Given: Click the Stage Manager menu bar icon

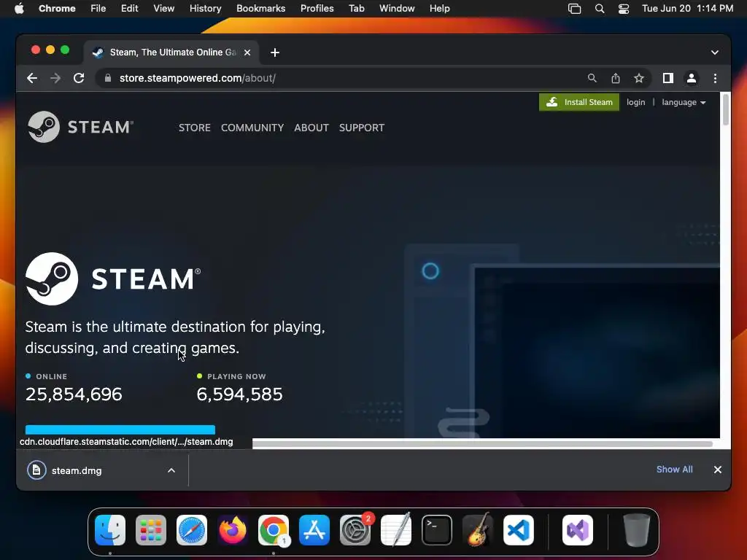Looking at the screenshot, I should 575,9.
